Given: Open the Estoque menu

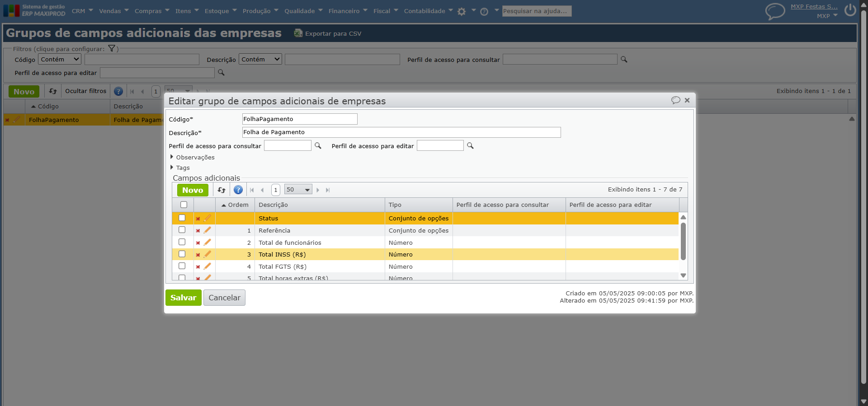Looking at the screenshot, I should pyautogui.click(x=221, y=11).
